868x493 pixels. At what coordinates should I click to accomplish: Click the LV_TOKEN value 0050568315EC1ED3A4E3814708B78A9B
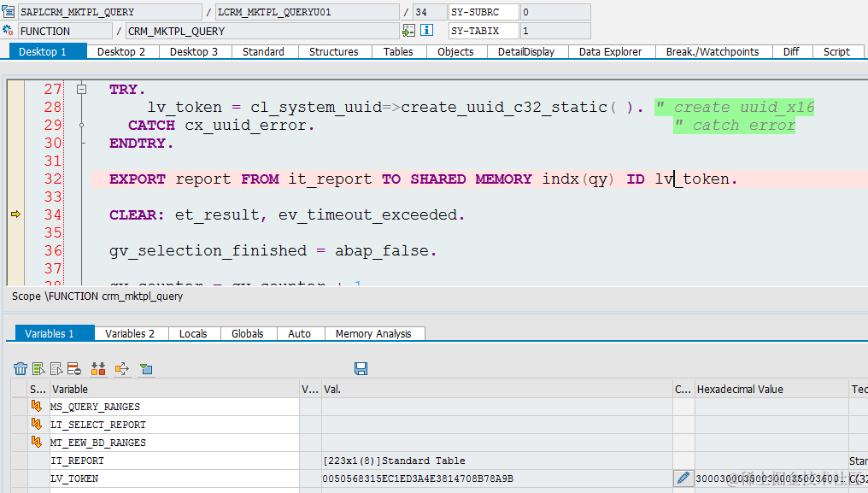pyautogui.click(x=418, y=478)
